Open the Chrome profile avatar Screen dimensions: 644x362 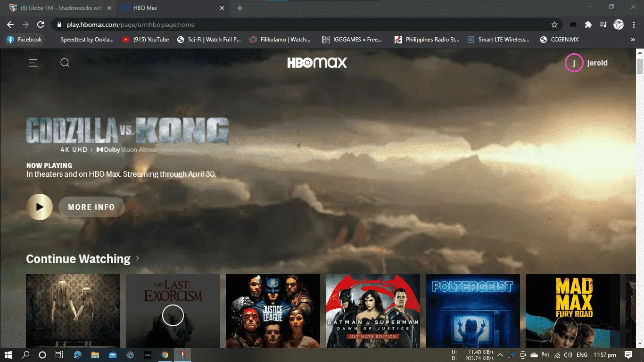[x=619, y=25]
